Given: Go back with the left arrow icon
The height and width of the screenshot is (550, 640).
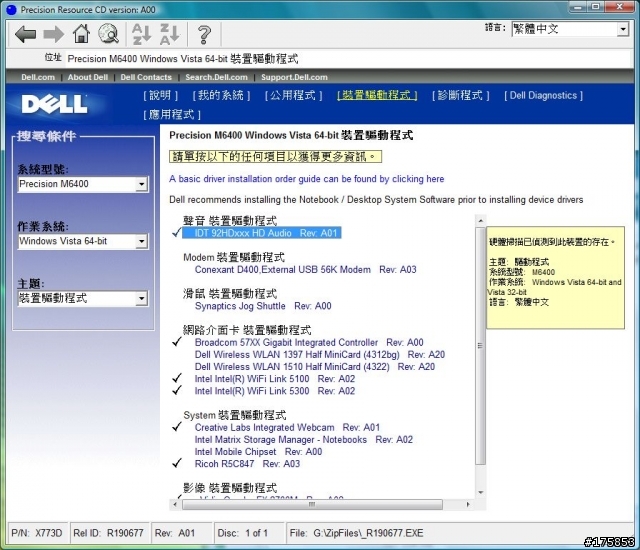Looking at the screenshot, I should 25,34.
